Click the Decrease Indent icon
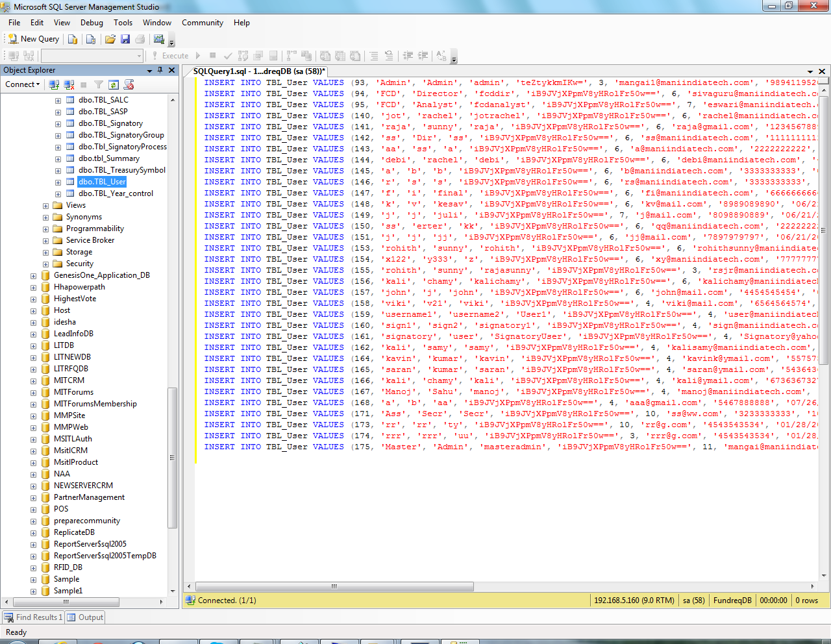Screen dimensions: 831x644 408,56
